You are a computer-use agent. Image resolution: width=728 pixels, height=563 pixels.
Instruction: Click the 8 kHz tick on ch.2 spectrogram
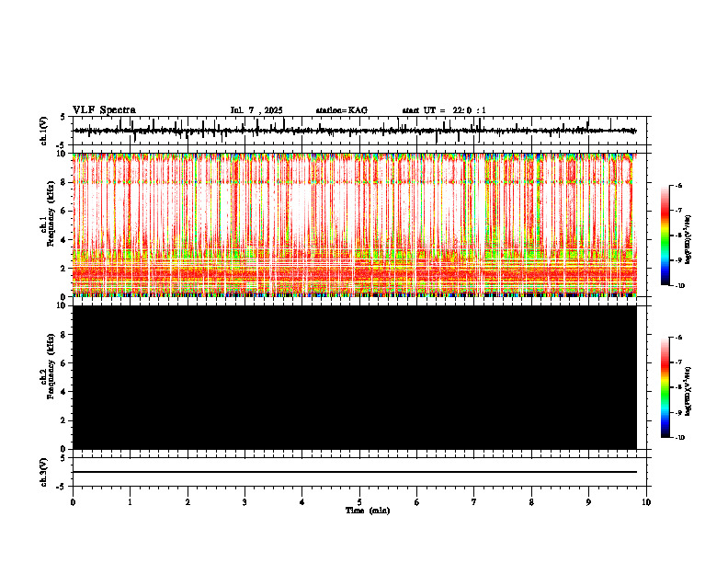[64, 335]
